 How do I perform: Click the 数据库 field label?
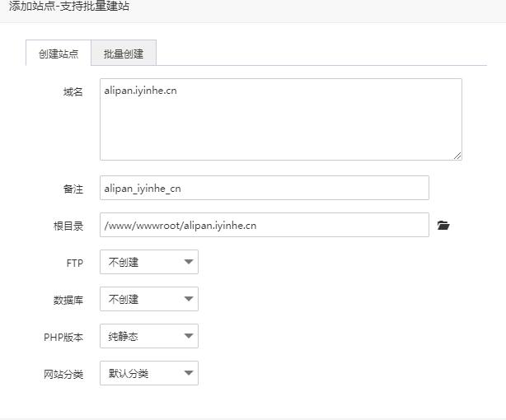(68, 300)
